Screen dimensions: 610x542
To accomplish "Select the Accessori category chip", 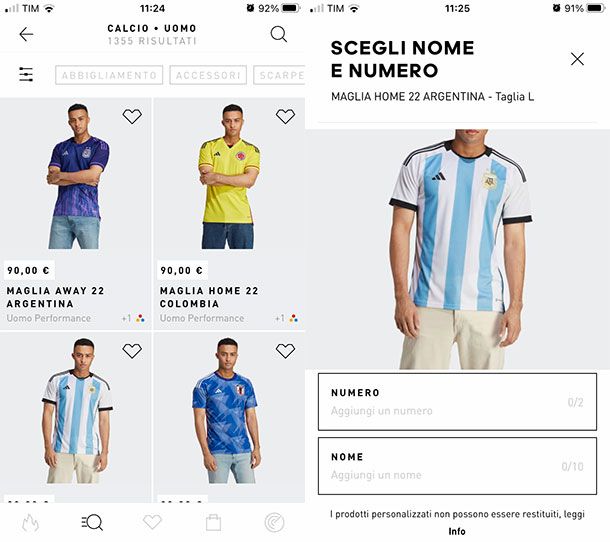I will point(208,75).
